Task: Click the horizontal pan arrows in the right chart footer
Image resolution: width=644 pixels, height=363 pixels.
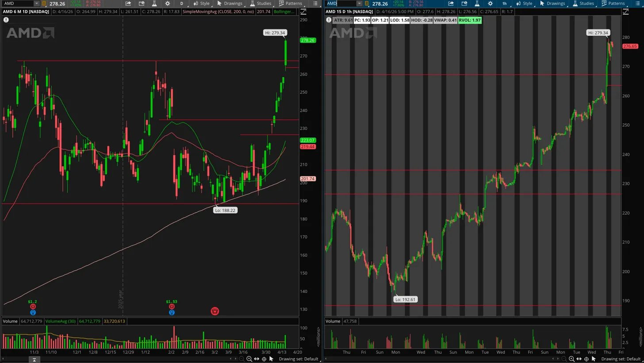Action: pyautogui.click(x=579, y=359)
